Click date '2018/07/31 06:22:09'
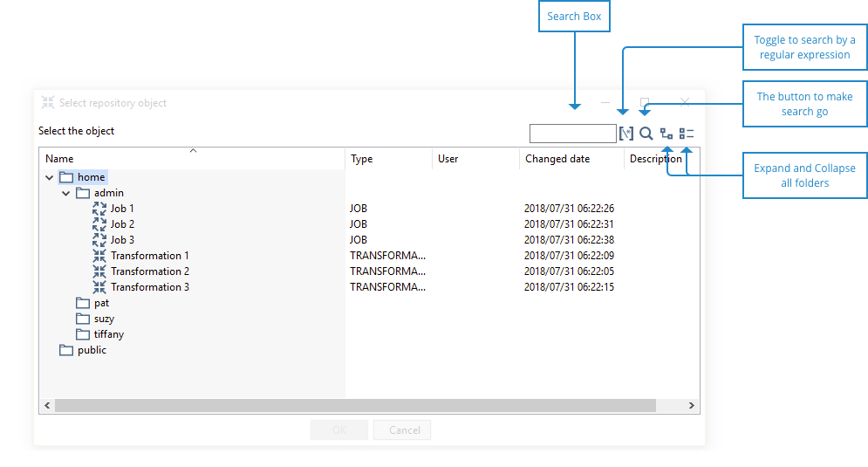868x467 pixels. tap(569, 256)
